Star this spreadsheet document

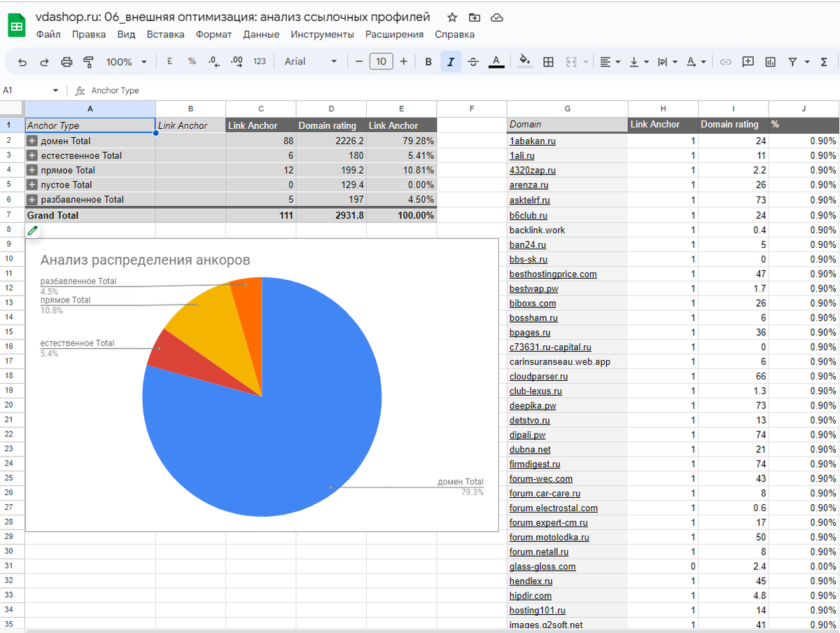(x=452, y=18)
